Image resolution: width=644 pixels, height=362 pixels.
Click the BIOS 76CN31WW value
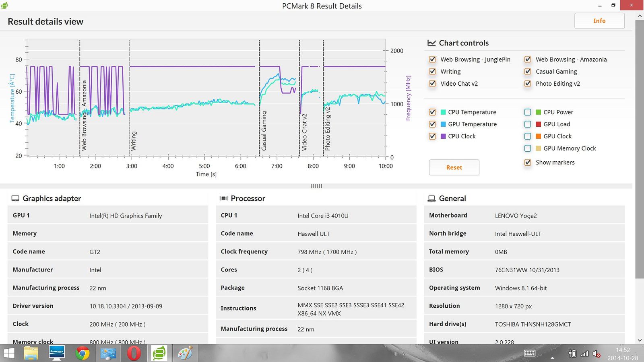pyautogui.click(x=527, y=270)
